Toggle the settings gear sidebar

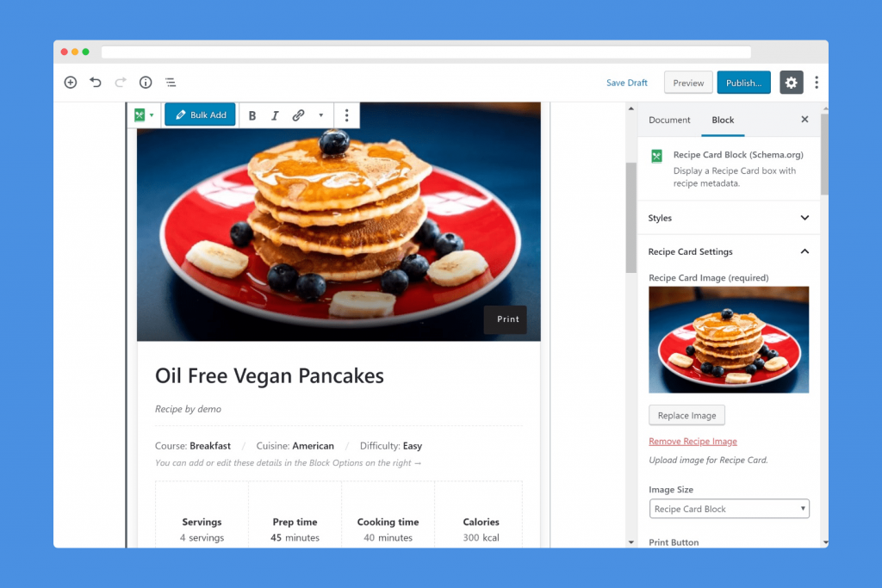[791, 83]
